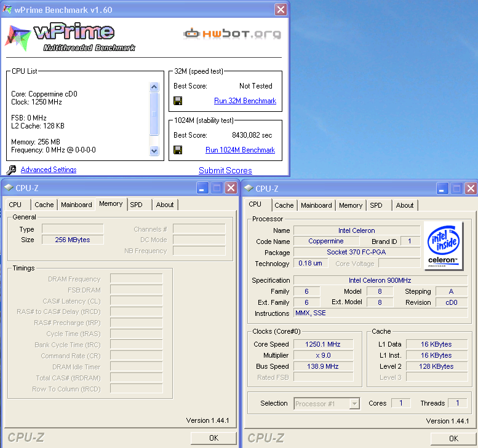
Task: Click the Core Speed value '1250.1 MHz'
Action: tap(323, 344)
